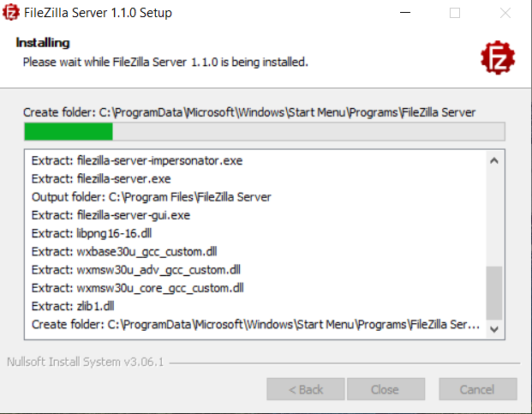Select the "Extract: filezilla-server.exe" log entry
Viewport: 532px width, 414px height.
101,179
